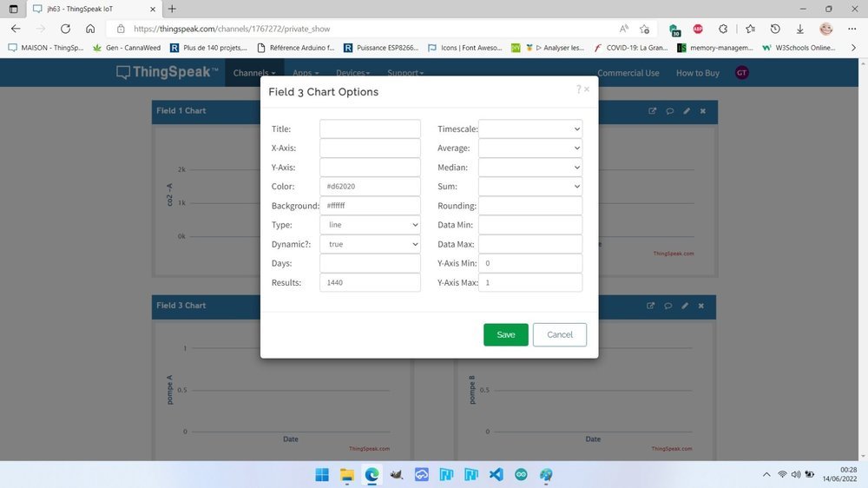Open lower right chart in new window
868x488 pixels.
[x=650, y=306]
